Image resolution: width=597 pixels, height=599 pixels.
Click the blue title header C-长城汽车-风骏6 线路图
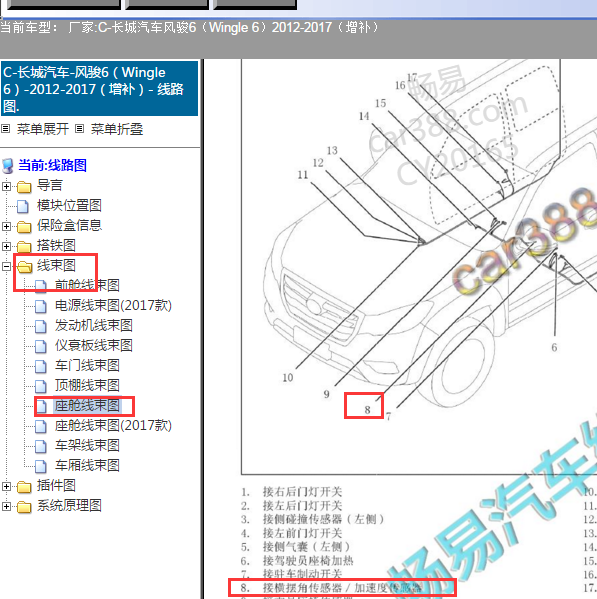point(99,89)
